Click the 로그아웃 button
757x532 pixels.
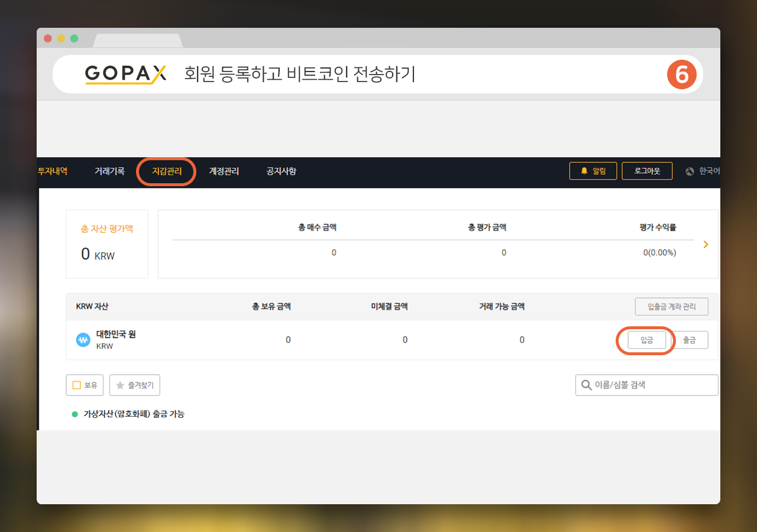point(647,171)
